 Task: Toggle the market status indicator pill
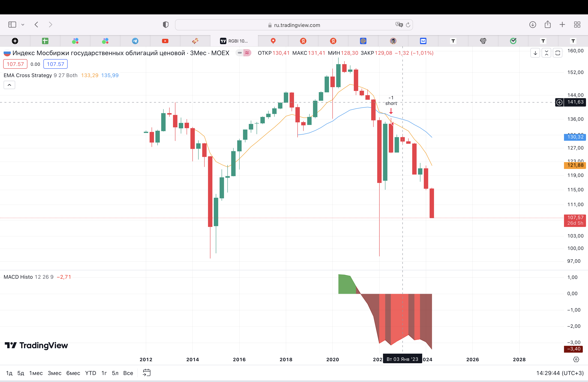240,53
